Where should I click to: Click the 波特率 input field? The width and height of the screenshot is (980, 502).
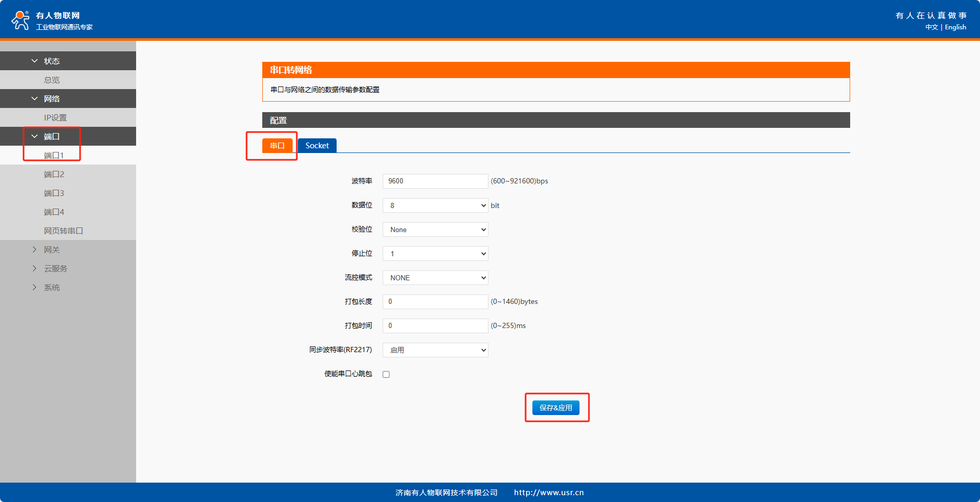pos(435,181)
